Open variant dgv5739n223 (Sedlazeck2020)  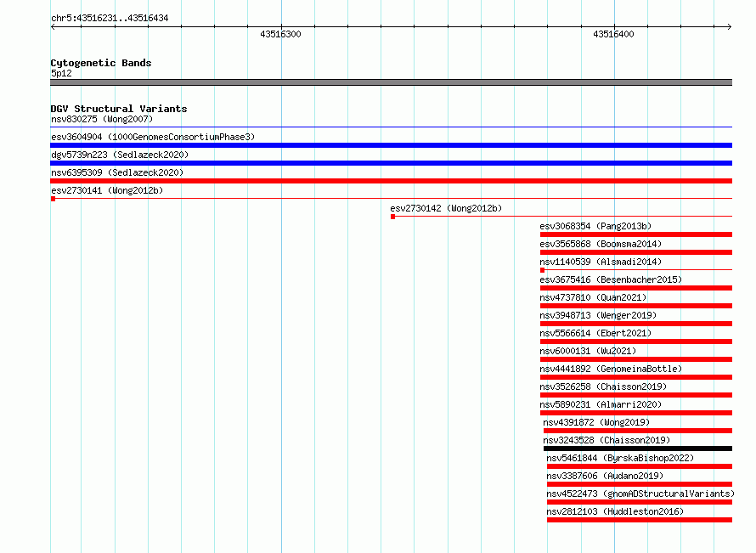(120, 155)
